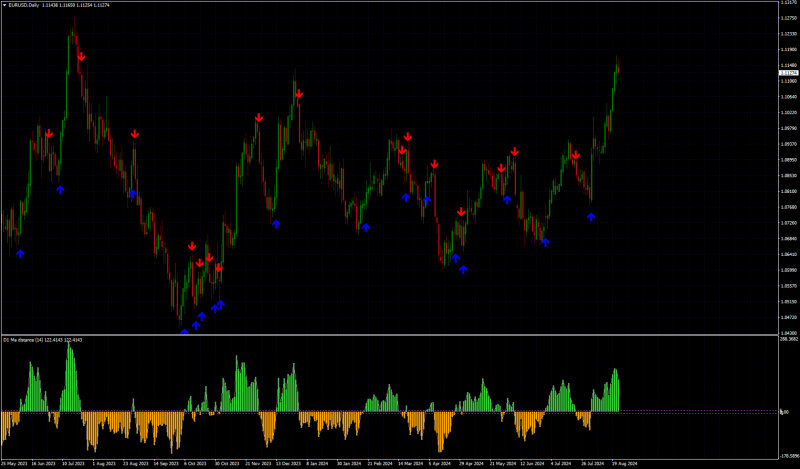Click the 1.12750 price scale label
This screenshot has width=800, height=469.
click(x=788, y=18)
